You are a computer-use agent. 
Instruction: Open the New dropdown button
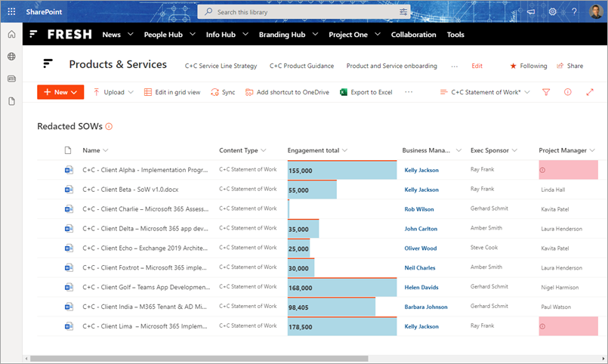click(60, 92)
